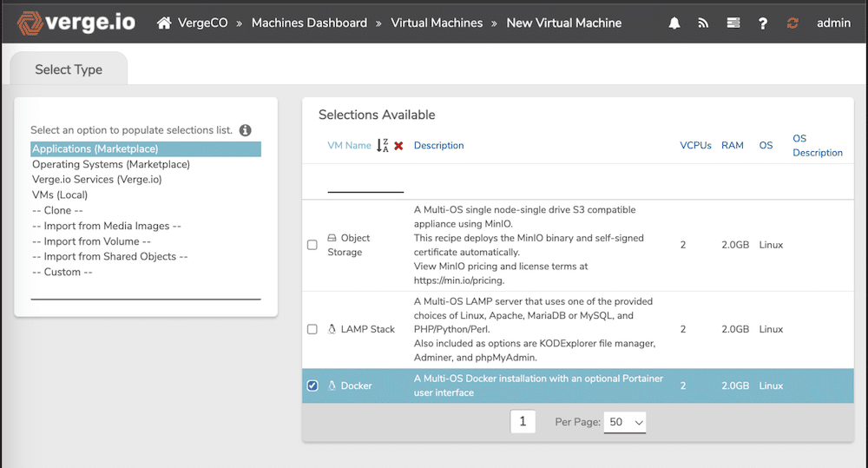Click 2.0GB RAM in Object Storage row
Screen dimensions: 868x468
pos(735,245)
